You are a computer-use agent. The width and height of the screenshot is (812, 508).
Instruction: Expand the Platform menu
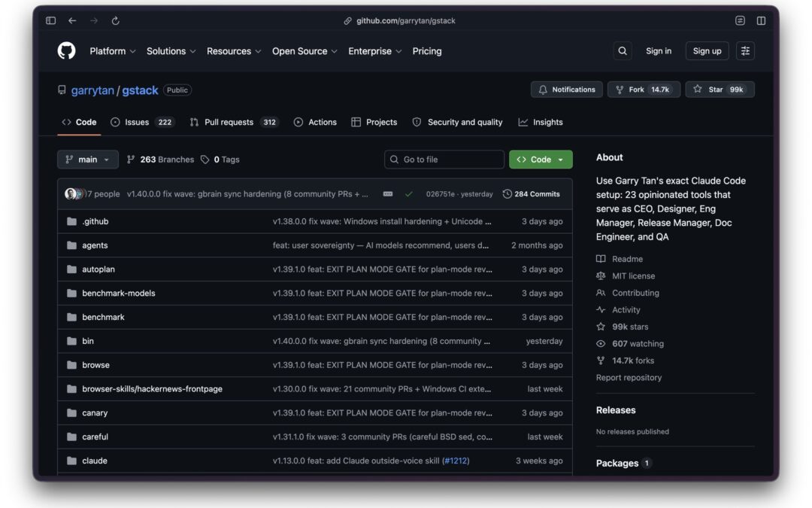pos(112,51)
